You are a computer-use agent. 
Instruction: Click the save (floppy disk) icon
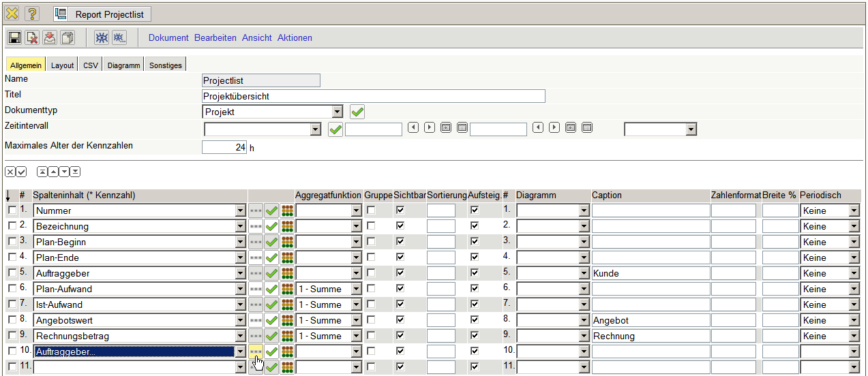[x=14, y=38]
